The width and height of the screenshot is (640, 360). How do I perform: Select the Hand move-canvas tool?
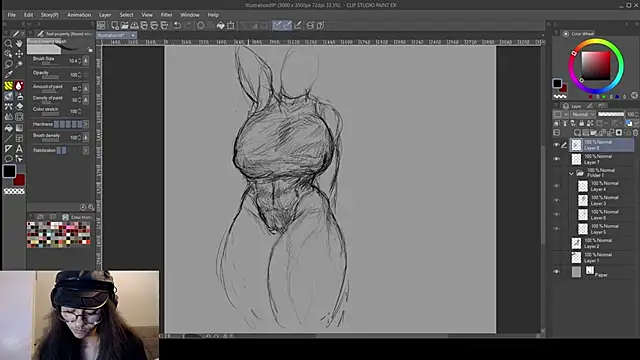click(x=19, y=43)
